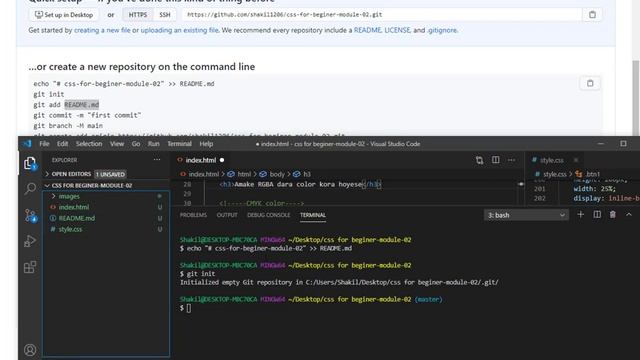
Task: Open style.css in the explorer tree
Action: click(x=70, y=229)
